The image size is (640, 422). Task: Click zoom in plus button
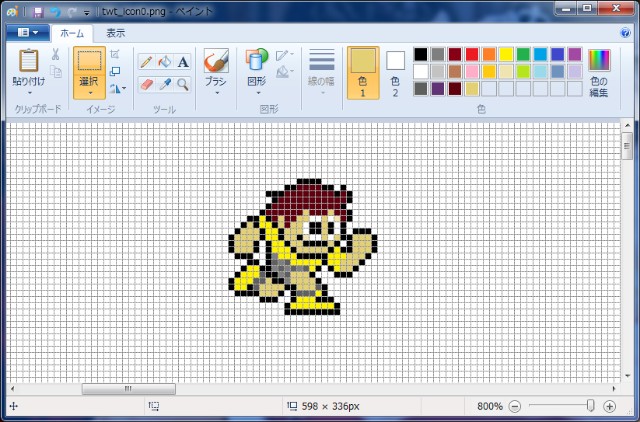click(x=609, y=406)
